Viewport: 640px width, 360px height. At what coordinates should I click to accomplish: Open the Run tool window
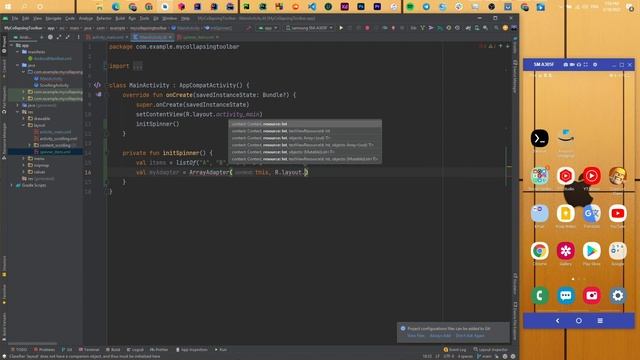click(x=221, y=350)
